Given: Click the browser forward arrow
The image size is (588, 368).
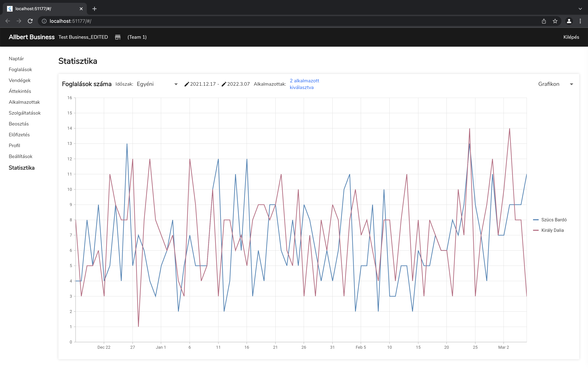Looking at the screenshot, I should click(19, 21).
